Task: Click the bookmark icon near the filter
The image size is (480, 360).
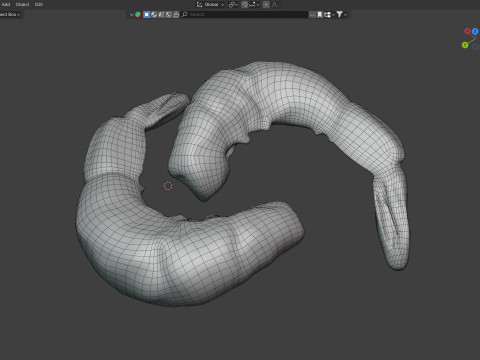Action: 320,14
